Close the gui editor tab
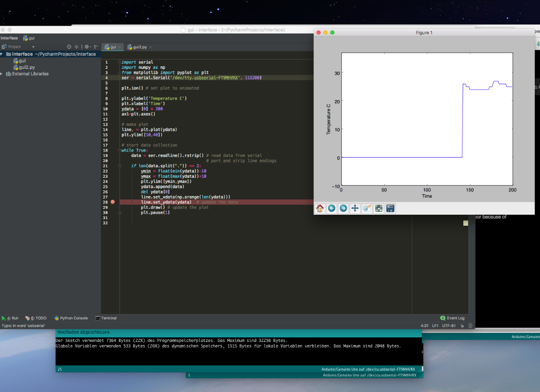 point(120,47)
